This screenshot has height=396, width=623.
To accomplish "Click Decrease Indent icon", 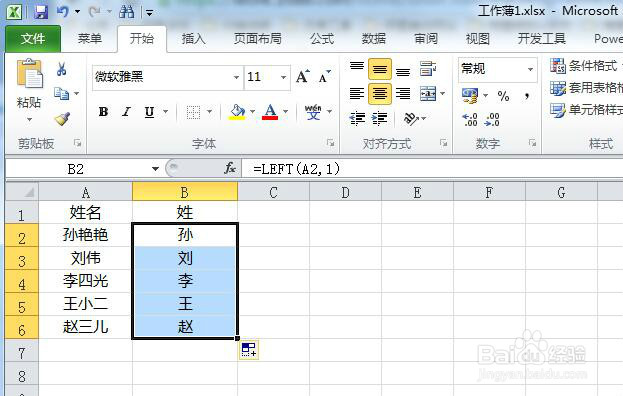I will coord(357,118).
